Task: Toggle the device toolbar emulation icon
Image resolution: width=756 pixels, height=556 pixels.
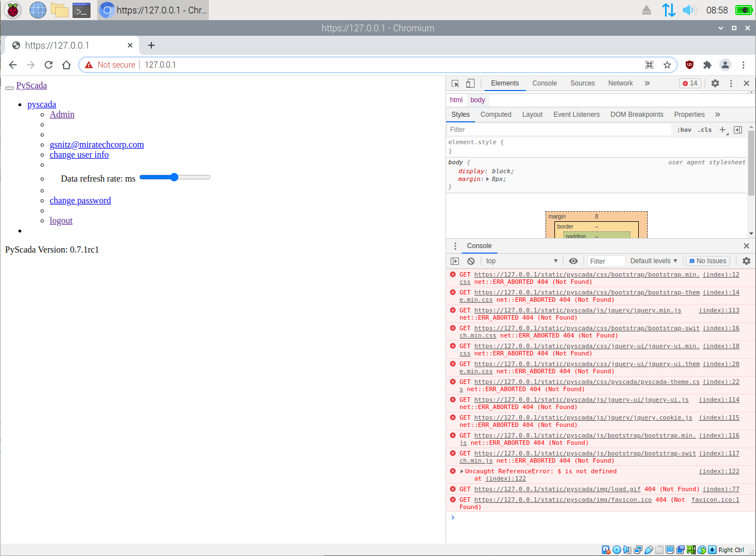Action: coord(470,83)
